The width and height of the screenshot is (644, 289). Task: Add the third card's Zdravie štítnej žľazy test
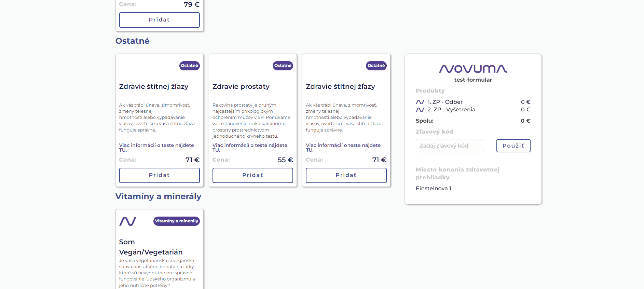tap(346, 175)
